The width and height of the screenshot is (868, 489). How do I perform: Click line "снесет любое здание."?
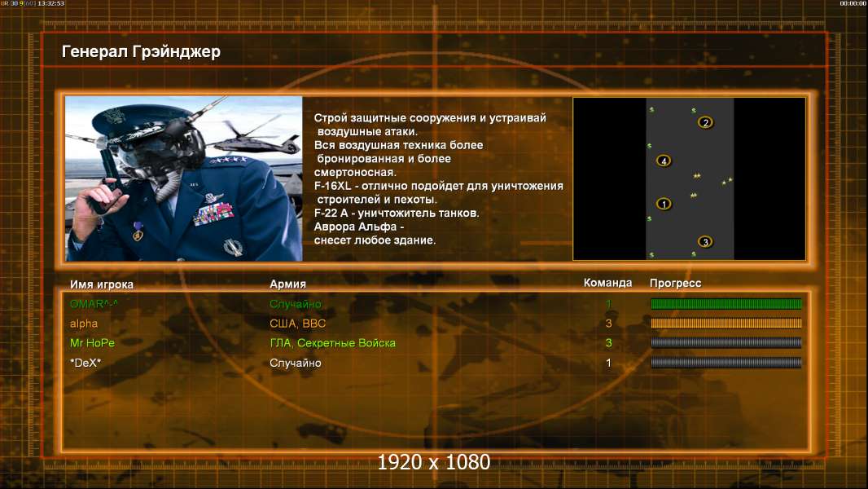[x=375, y=240]
